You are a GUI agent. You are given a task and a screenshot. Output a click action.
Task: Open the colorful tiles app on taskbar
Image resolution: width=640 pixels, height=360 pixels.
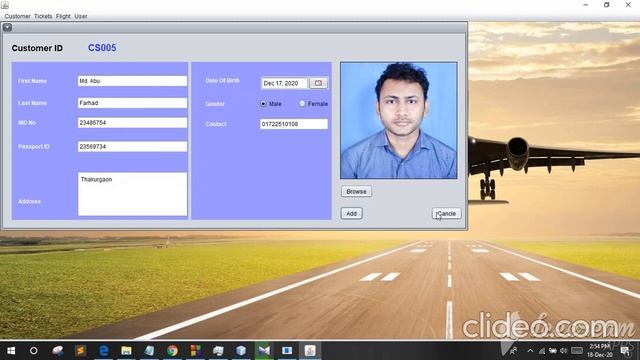196,351
